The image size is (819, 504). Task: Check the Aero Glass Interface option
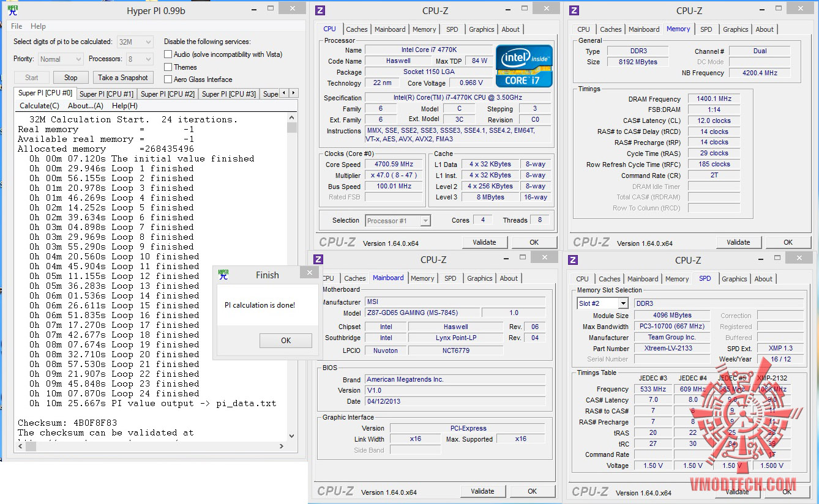[x=168, y=80]
